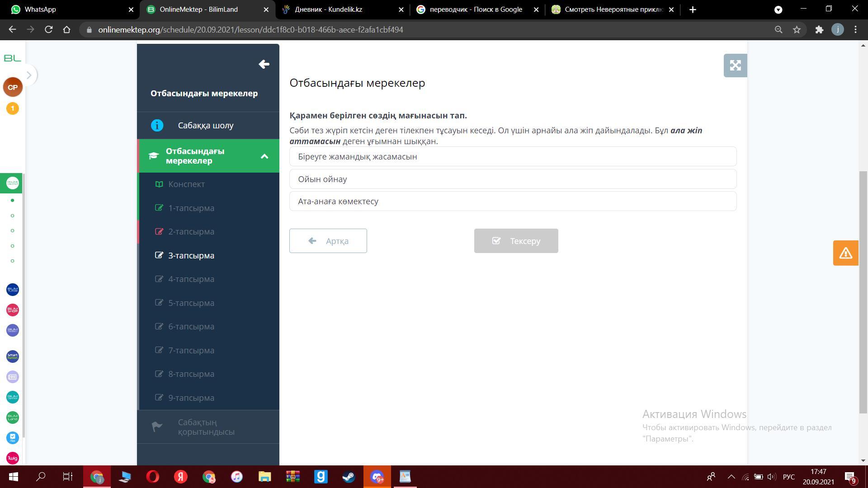The height and width of the screenshot is (488, 868).
Task: Expand the left sidebar arrow toggle
Action: [28, 75]
